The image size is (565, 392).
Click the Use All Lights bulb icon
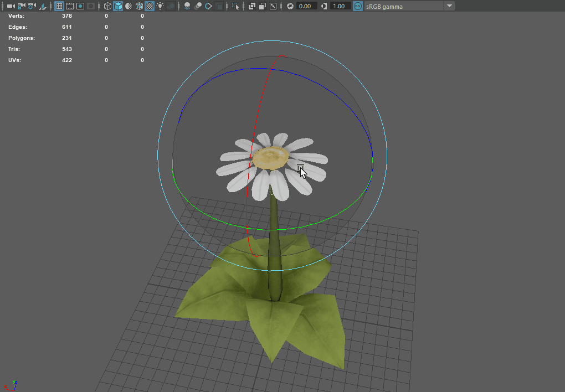[x=160, y=6]
